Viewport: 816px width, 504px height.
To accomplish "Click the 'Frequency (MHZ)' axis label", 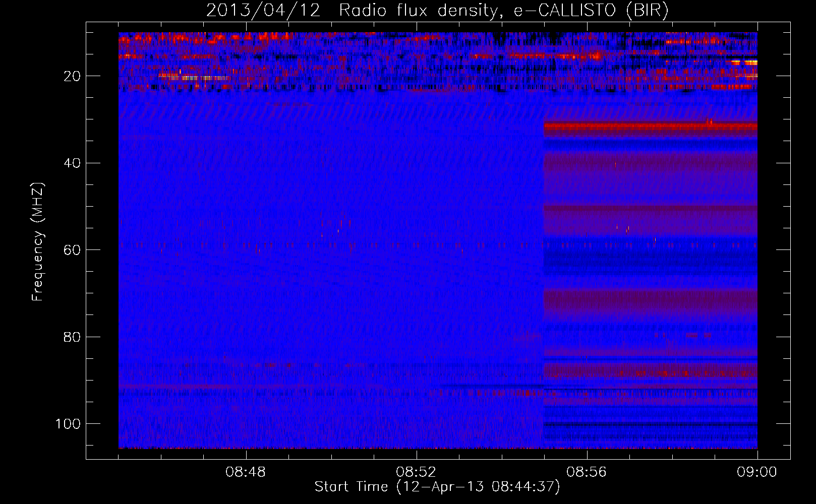I will [x=38, y=241].
